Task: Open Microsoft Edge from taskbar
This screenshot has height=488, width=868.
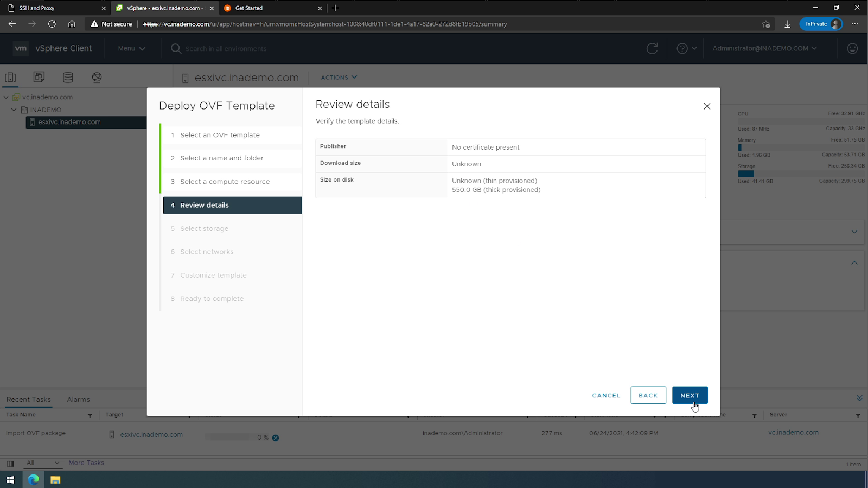Action: (x=33, y=480)
